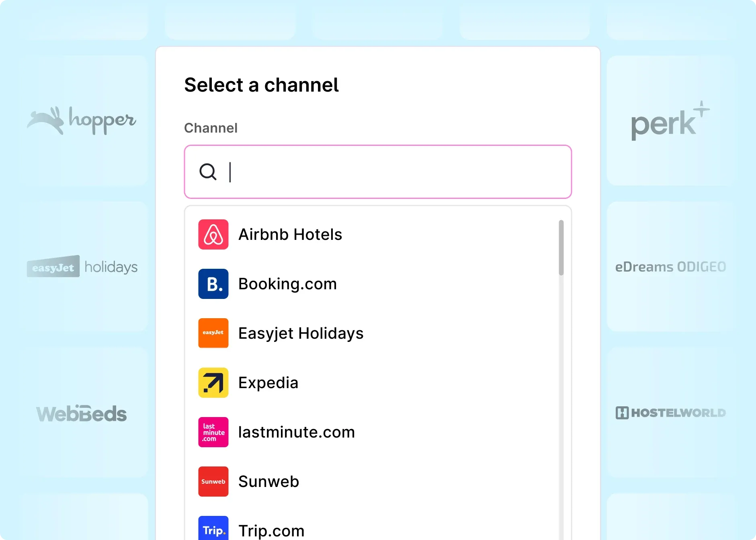Select Expedia channel name
756x540 pixels.
pos(268,382)
